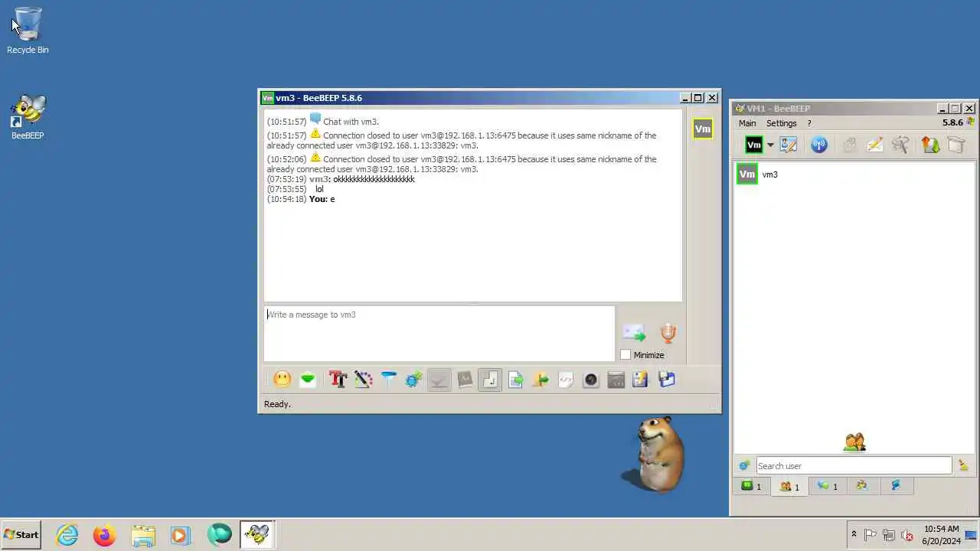The image size is (980, 551).
Task: Click the pencil write message icon
Action: tap(875, 145)
